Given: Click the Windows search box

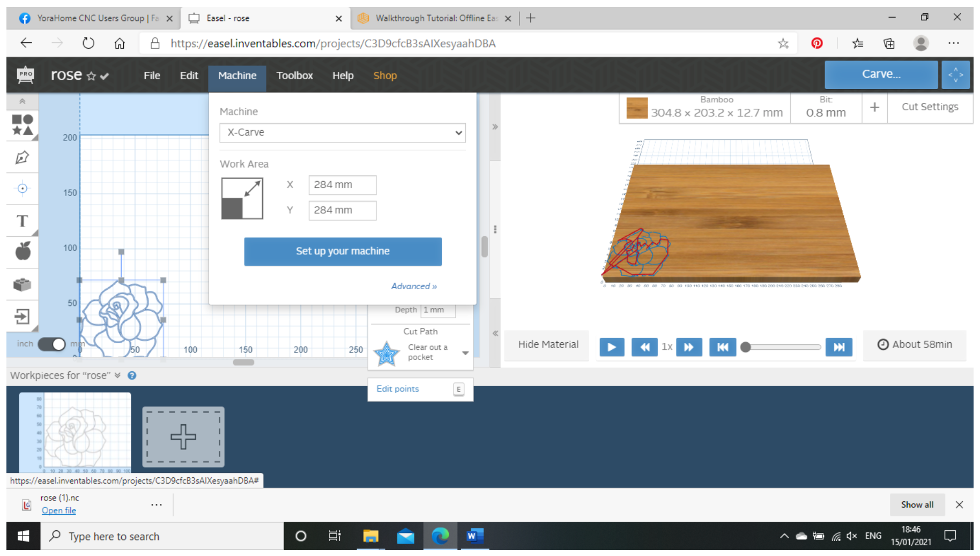Looking at the screenshot, I should (x=162, y=536).
